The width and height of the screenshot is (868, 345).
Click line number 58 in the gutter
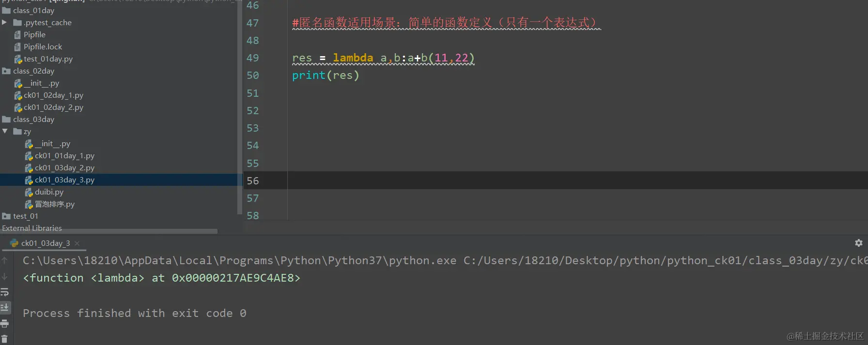252,215
